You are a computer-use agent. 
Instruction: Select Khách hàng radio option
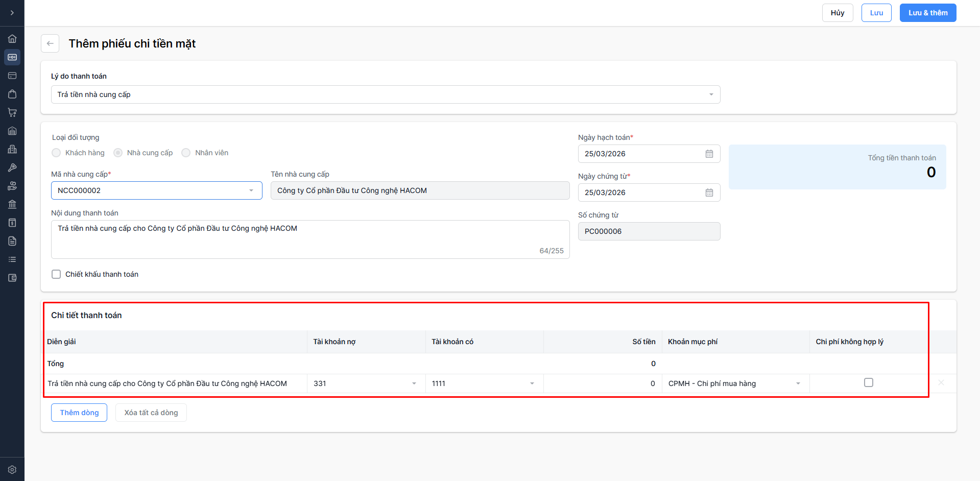click(x=56, y=153)
